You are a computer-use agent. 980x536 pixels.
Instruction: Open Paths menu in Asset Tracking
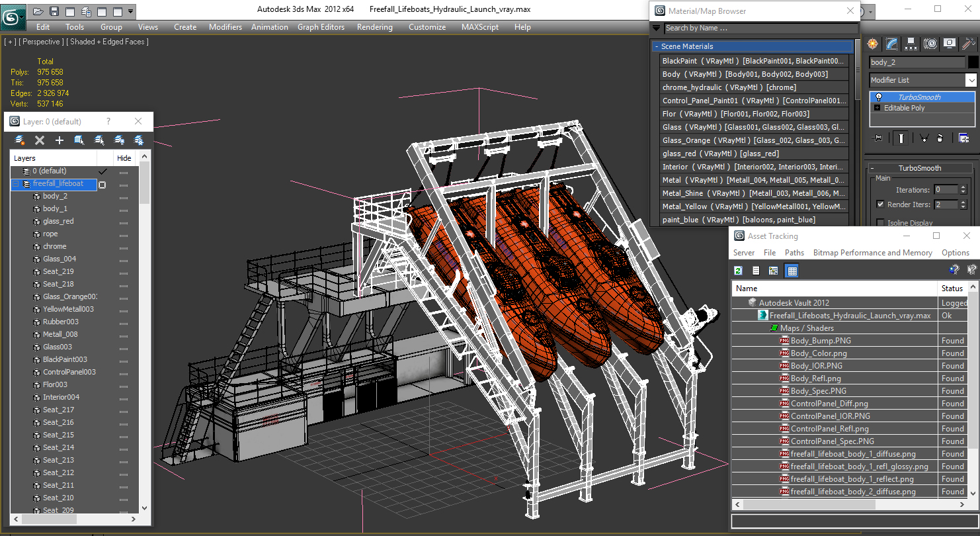(x=794, y=253)
